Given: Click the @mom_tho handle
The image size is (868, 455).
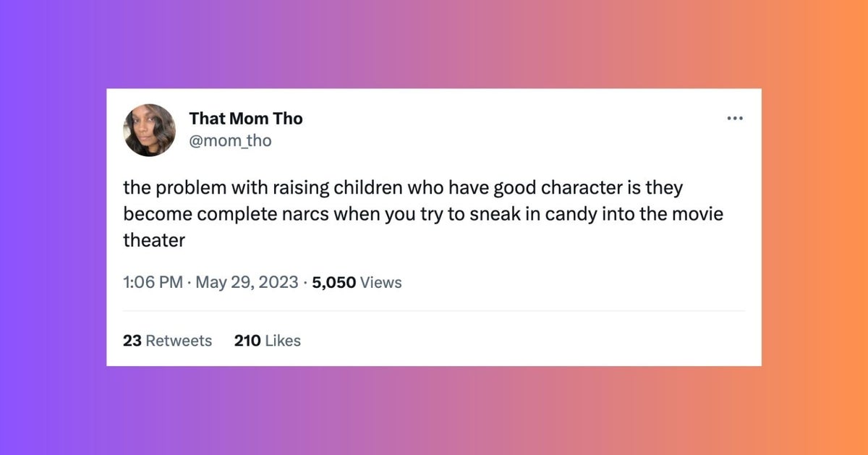Looking at the screenshot, I should [x=230, y=140].
